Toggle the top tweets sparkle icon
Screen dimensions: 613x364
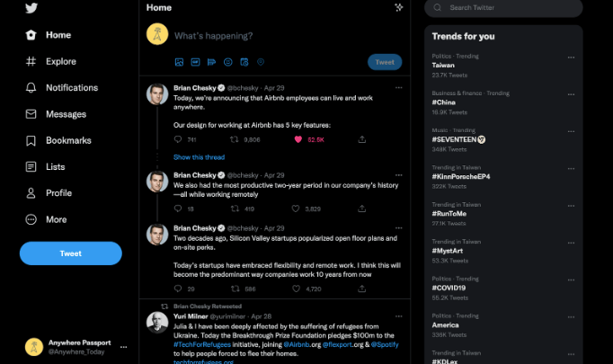click(x=399, y=7)
